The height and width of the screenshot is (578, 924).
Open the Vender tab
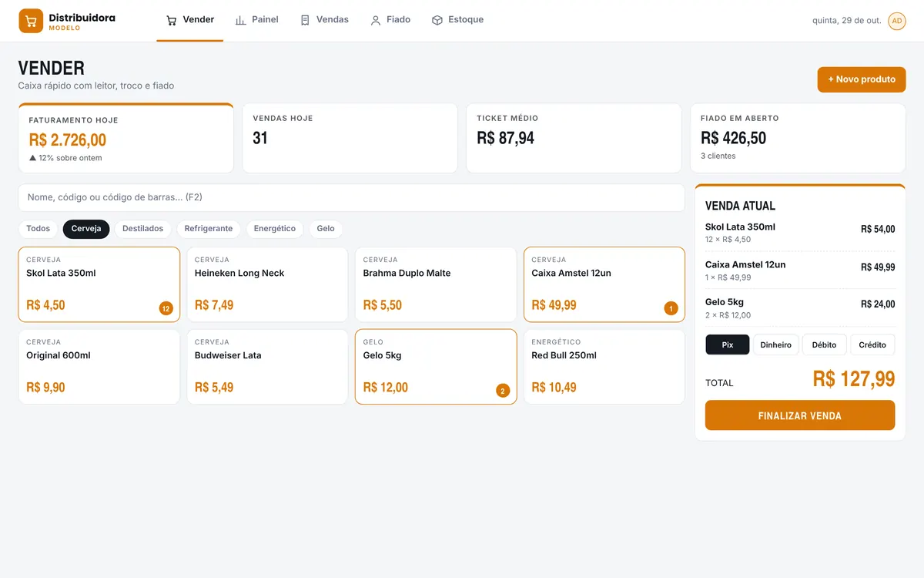coord(190,20)
